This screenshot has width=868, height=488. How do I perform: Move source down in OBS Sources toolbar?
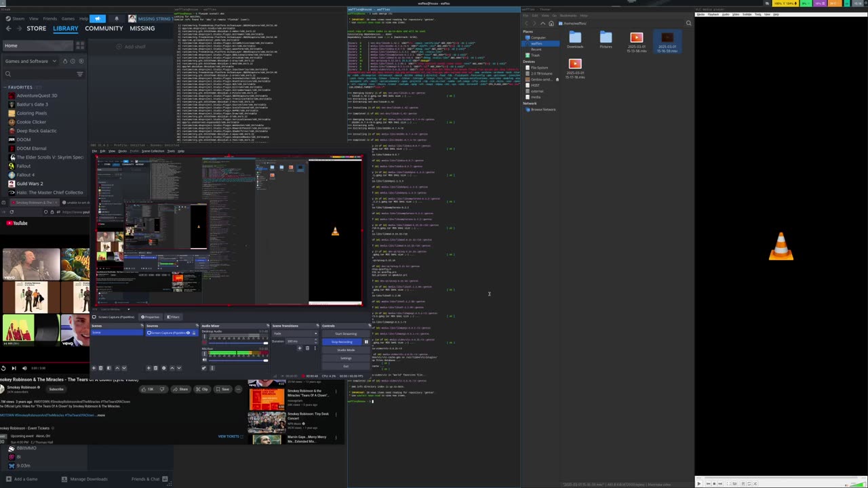[179, 368]
